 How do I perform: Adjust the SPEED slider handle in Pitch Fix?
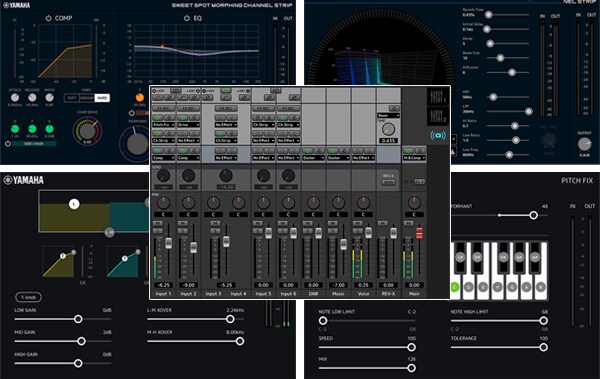tap(411, 347)
